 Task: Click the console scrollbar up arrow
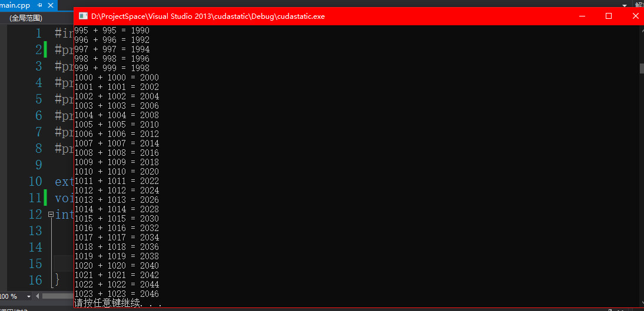642,31
